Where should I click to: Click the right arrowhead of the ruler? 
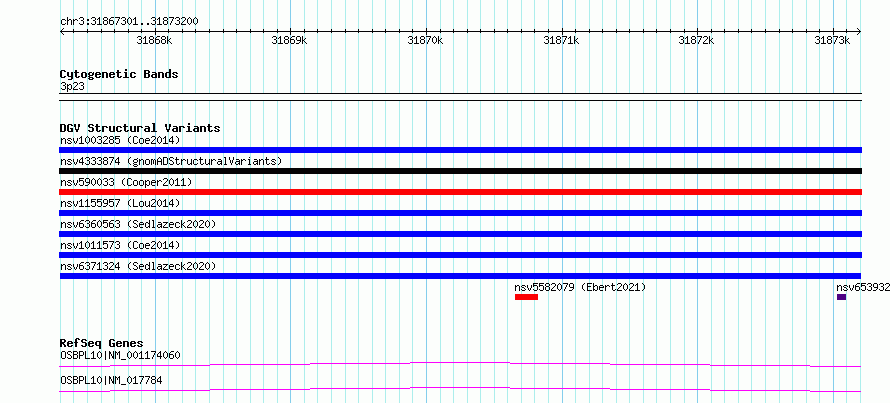(x=859, y=32)
